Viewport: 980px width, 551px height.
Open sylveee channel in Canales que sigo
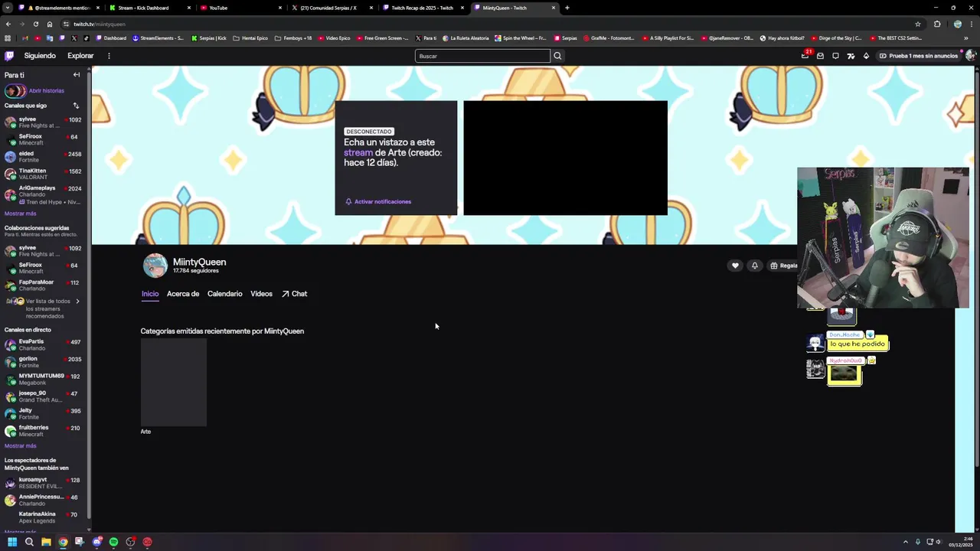click(x=43, y=122)
